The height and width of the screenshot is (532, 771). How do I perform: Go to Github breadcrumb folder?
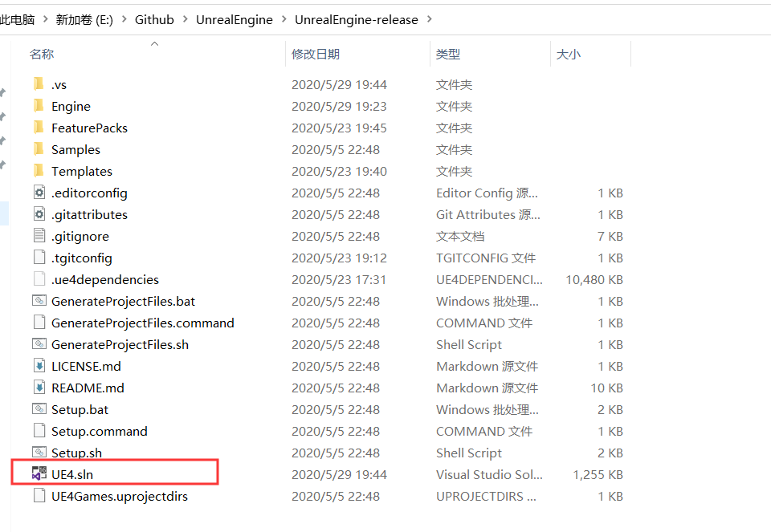pos(154,19)
